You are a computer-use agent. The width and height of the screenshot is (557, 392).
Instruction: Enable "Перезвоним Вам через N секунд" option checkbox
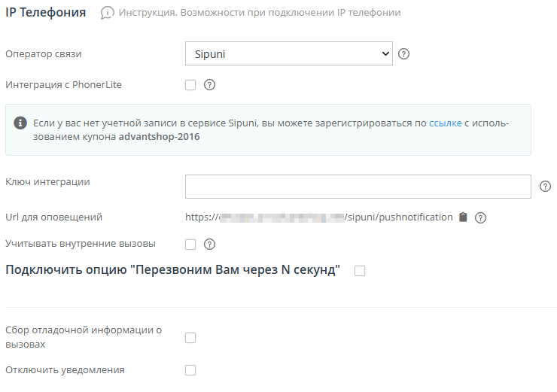coord(360,271)
